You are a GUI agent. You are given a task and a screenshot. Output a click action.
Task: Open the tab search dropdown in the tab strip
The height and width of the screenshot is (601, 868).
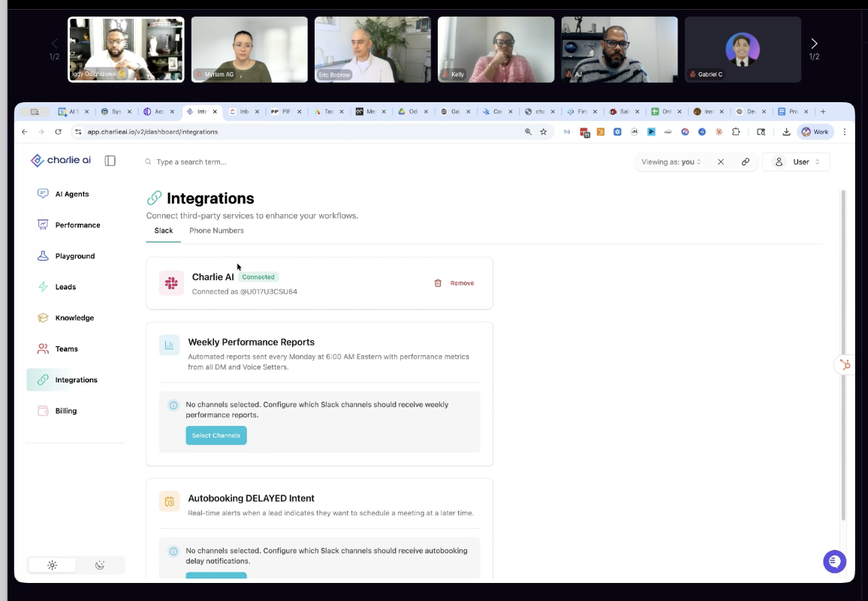[x=35, y=111]
